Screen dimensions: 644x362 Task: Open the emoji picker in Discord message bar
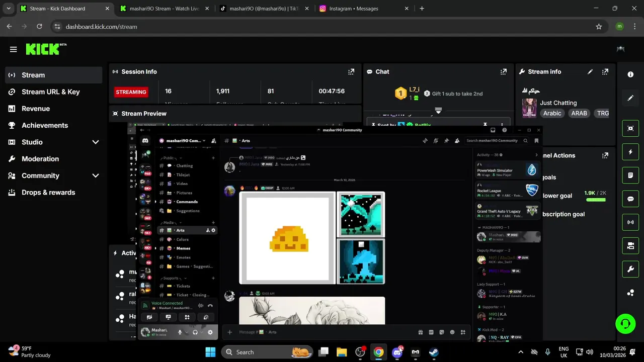(452, 332)
